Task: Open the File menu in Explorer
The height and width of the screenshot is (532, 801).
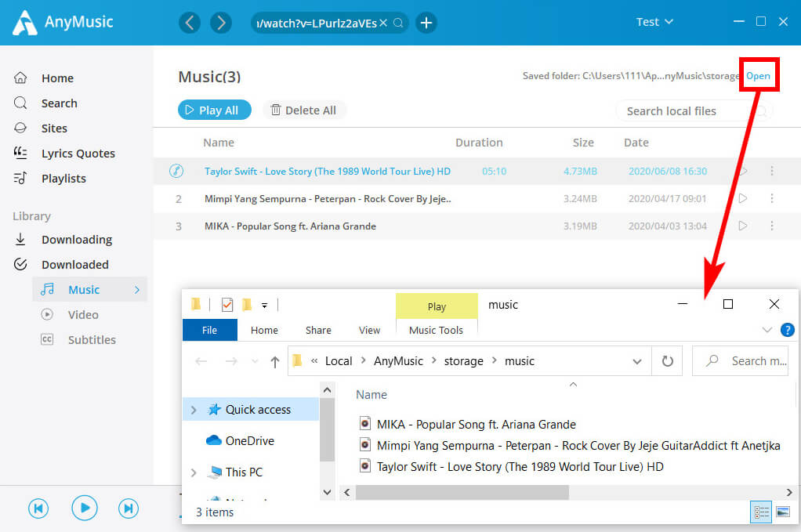Action: (x=209, y=330)
